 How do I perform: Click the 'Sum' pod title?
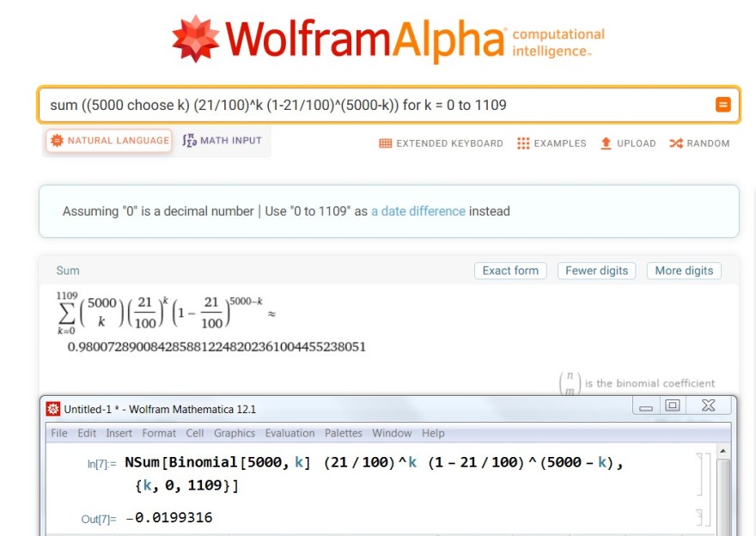[x=68, y=271]
